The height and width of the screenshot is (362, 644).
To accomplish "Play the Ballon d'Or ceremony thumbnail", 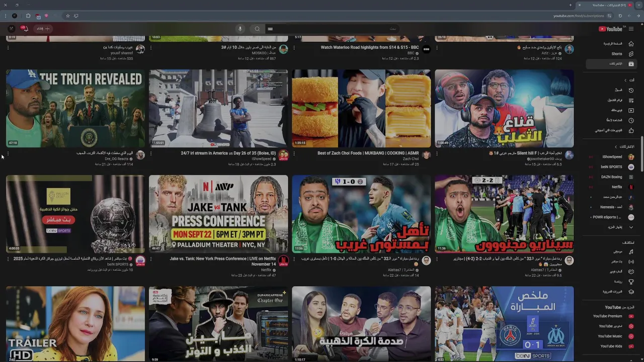I will click(x=75, y=214).
